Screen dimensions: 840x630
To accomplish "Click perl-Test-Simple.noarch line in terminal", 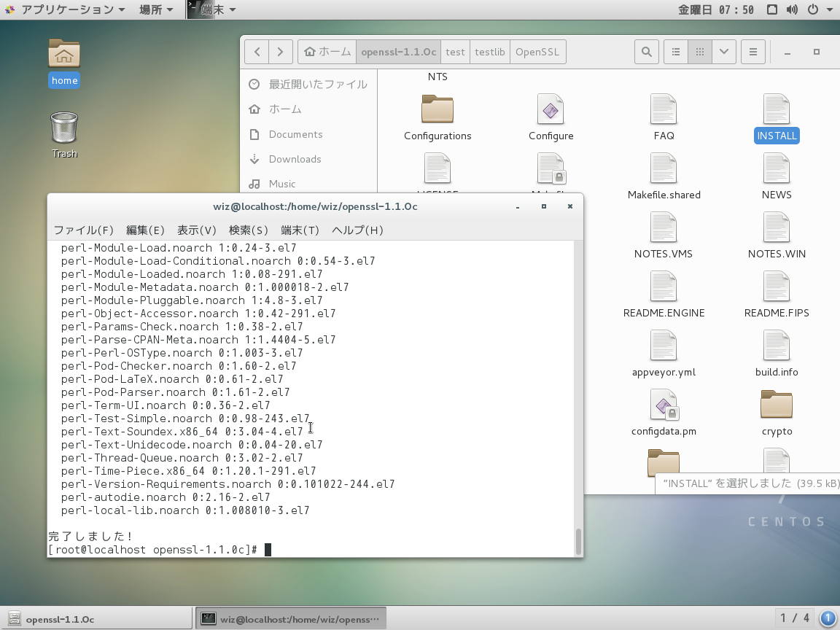I will [x=185, y=419].
